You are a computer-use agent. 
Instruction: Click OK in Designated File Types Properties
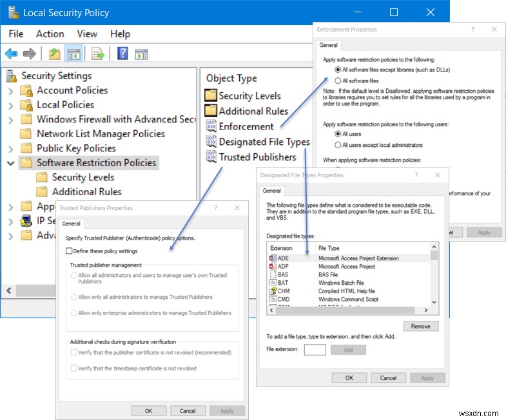(349, 377)
